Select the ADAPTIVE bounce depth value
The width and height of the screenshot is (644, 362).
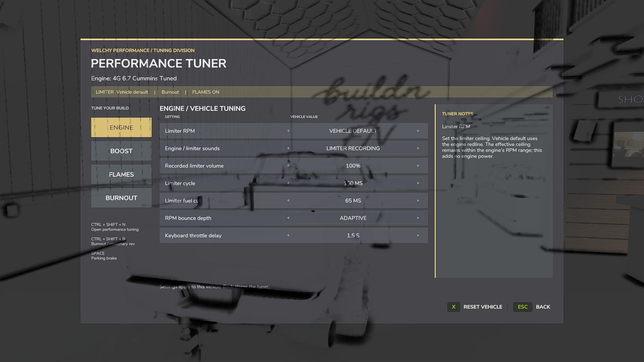[353, 218]
